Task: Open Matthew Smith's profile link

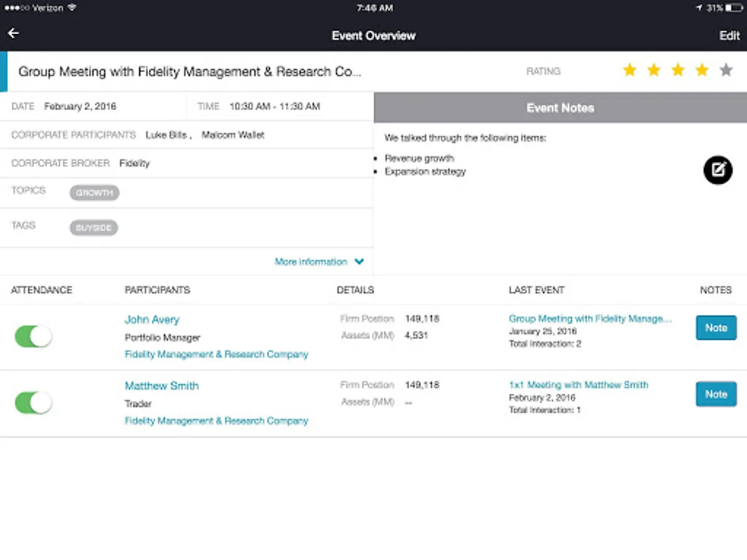Action: [x=162, y=386]
